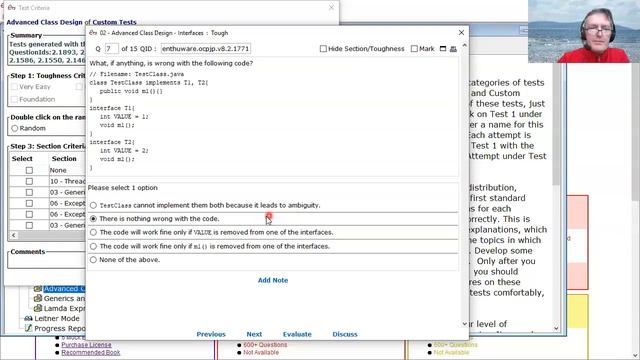Click the question text 'What, if anything, is wrong'
Image resolution: width=640 pixels, height=360 pixels.
pos(171,63)
